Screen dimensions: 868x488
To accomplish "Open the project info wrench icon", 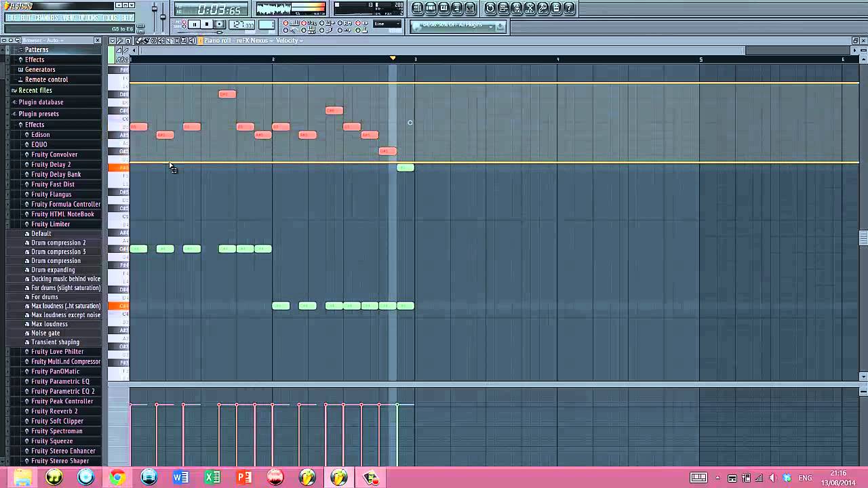I will coord(542,8).
